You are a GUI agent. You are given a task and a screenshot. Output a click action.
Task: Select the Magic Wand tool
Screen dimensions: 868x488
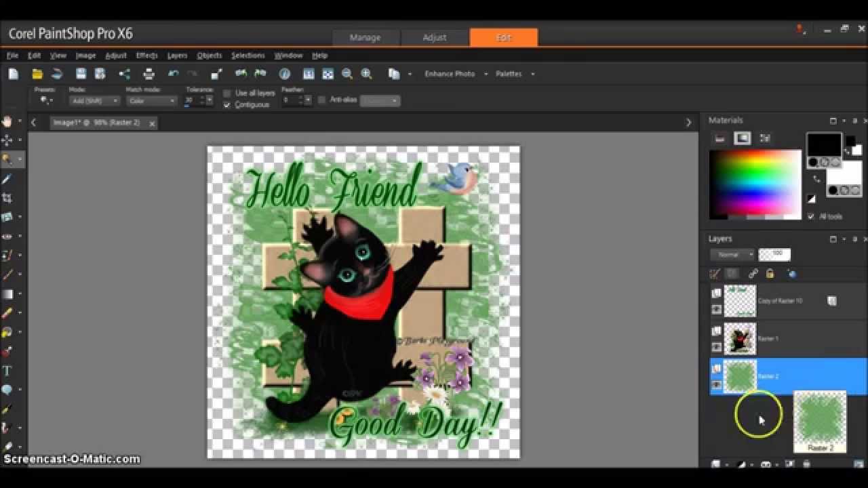(7, 159)
